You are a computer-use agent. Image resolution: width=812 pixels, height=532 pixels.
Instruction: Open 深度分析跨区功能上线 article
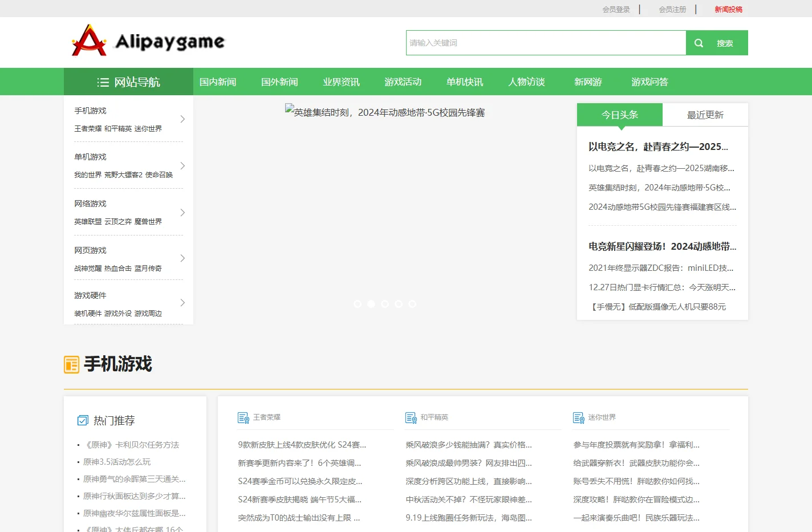coord(469,481)
